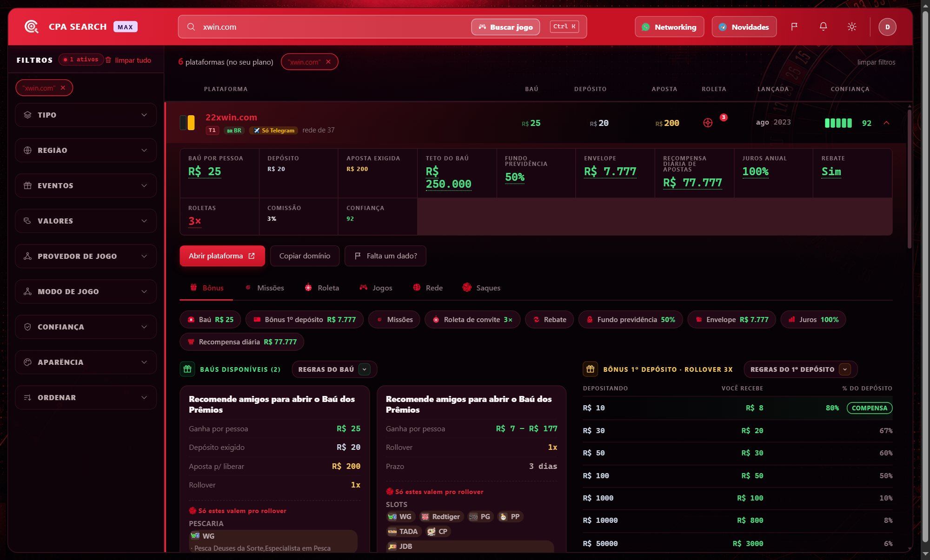Click the 22xwin.com platform logo thumbnail
930x560 pixels.
(x=187, y=123)
